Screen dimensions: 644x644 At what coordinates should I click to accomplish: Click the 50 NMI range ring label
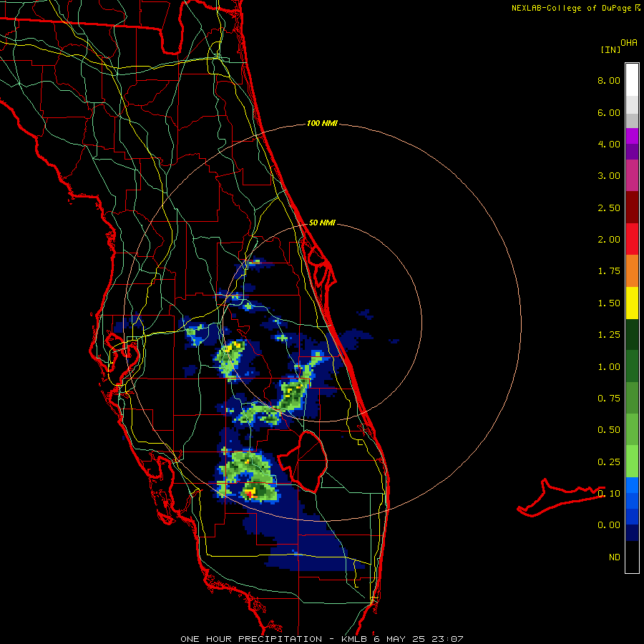coord(322,223)
